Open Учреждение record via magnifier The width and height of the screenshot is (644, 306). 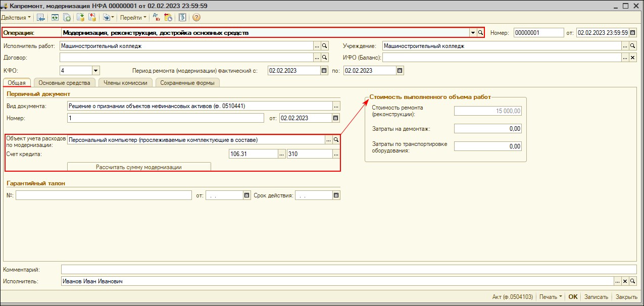click(x=632, y=45)
